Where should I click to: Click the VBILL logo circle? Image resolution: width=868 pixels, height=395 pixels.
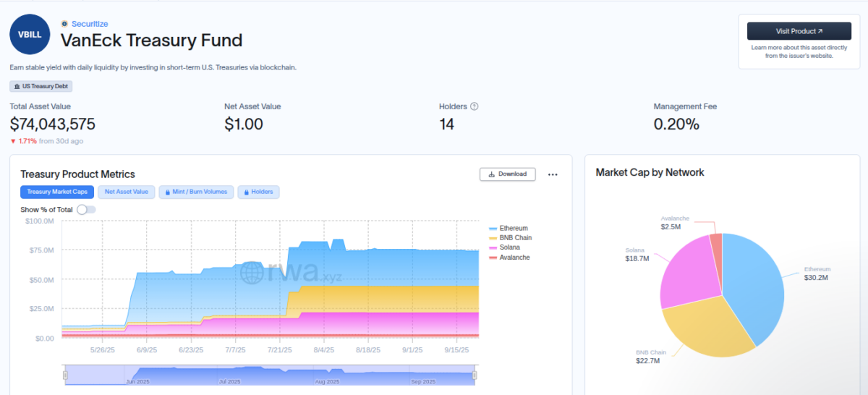30,34
